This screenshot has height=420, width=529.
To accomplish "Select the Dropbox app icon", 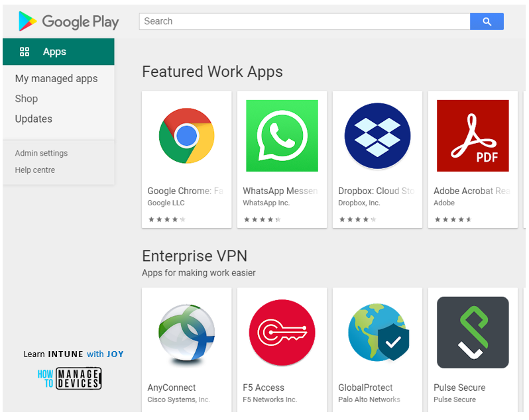I will [377, 136].
